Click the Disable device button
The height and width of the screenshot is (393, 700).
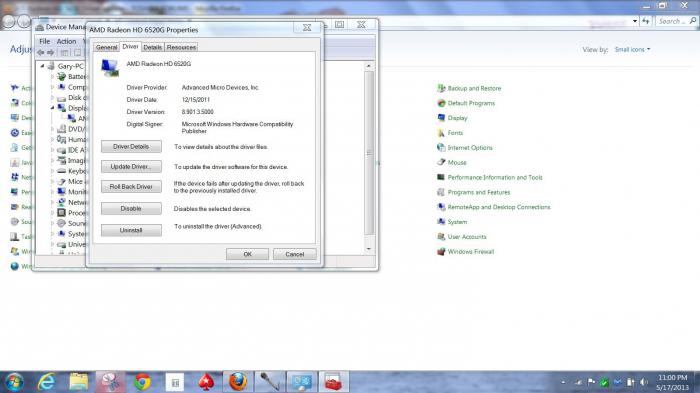(x=131, y=209)
